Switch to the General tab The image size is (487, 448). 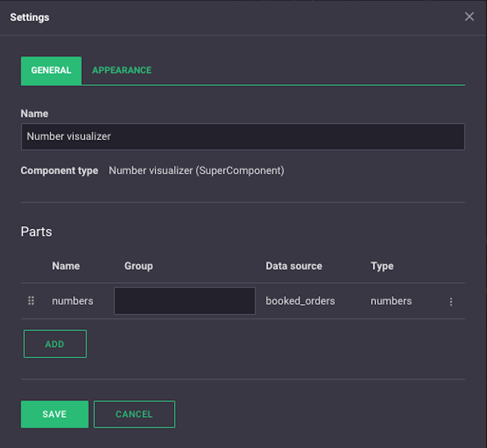click(51, 71)
